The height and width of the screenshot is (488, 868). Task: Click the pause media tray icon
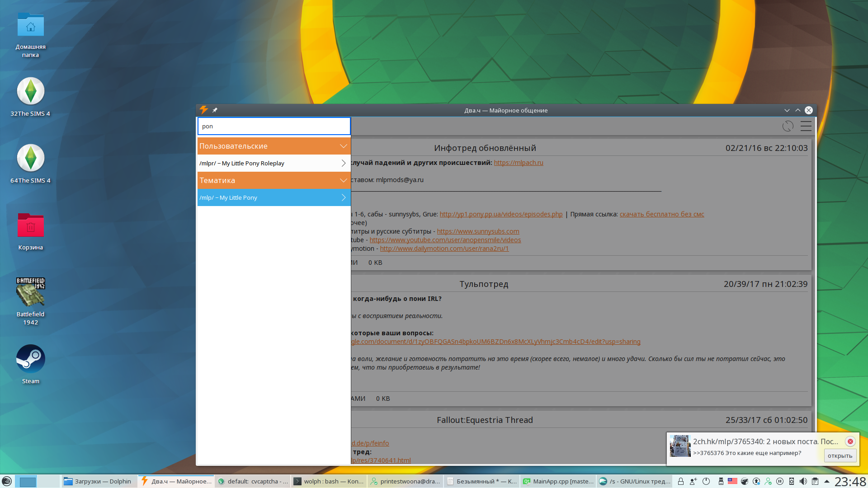coord(780,481)
